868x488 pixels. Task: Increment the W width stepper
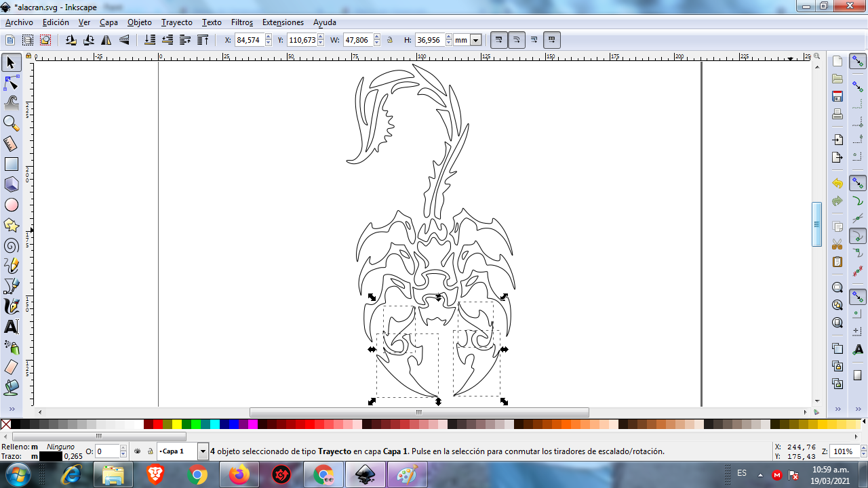tap(376, 37)
